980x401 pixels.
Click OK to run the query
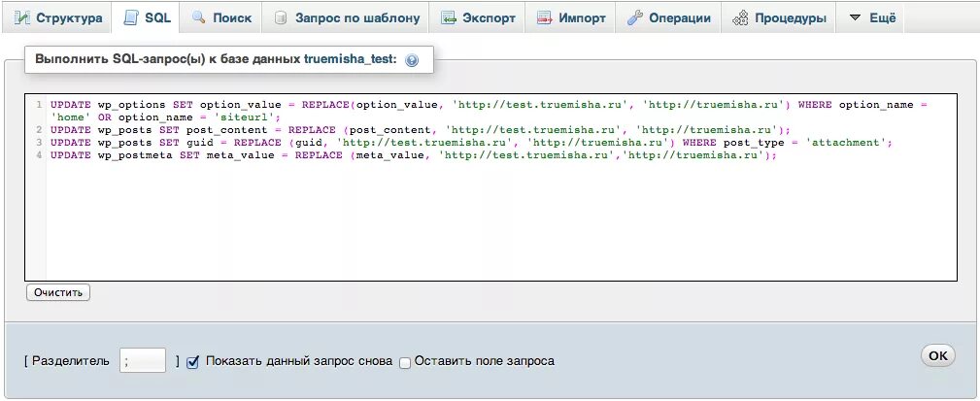(937, 355)
